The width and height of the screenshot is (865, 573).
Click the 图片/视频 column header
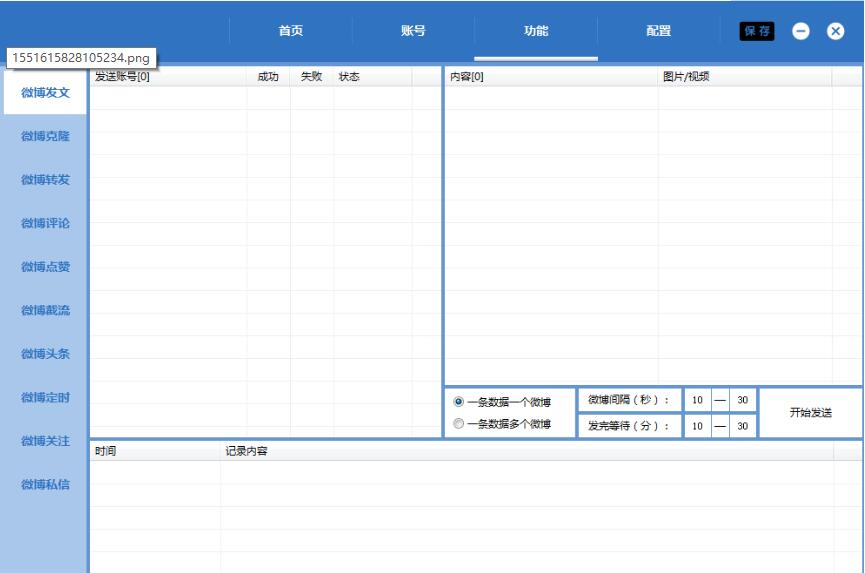point(745,77)
